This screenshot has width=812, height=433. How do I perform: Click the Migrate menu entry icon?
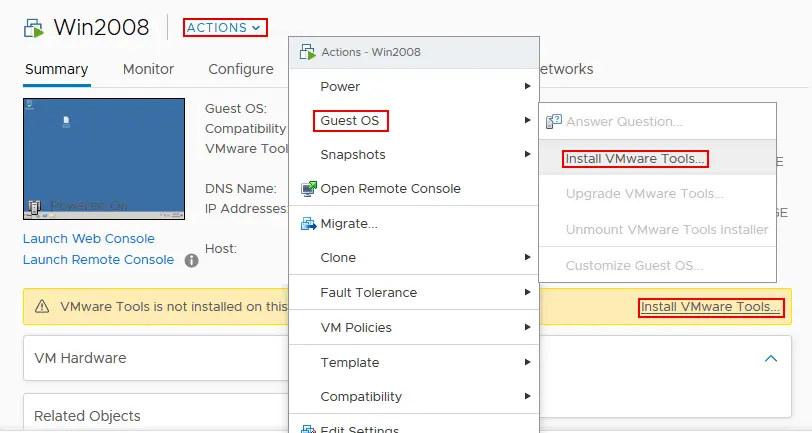(x=309, y=224)
